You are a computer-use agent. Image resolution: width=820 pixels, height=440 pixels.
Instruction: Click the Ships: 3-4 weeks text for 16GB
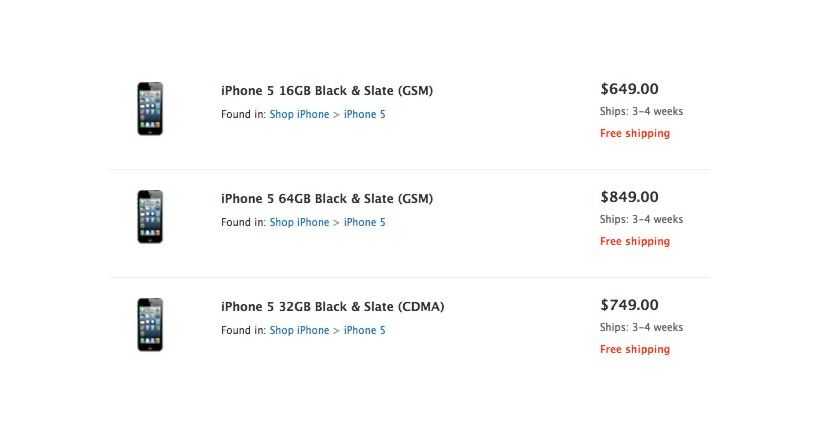click(x=641, y=111)
